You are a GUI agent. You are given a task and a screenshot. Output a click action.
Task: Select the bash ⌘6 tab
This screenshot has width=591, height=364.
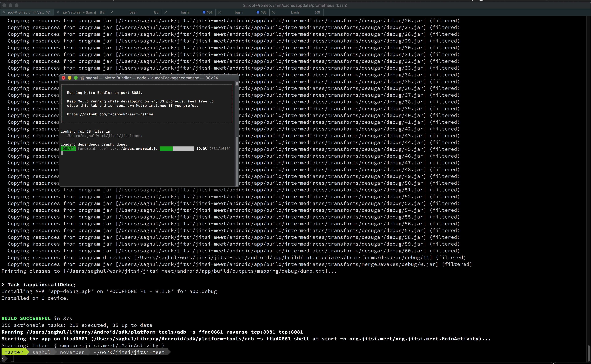coord(295,12)
